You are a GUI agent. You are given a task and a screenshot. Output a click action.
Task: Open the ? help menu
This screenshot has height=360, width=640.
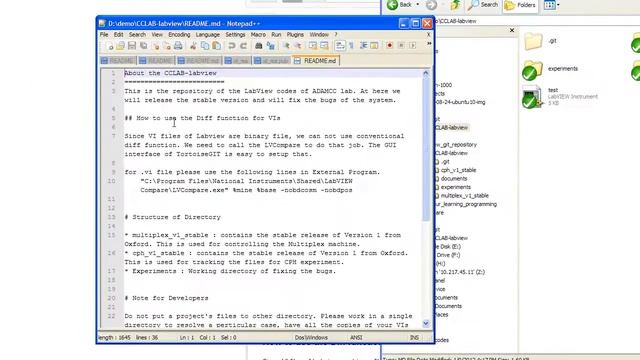336,35
